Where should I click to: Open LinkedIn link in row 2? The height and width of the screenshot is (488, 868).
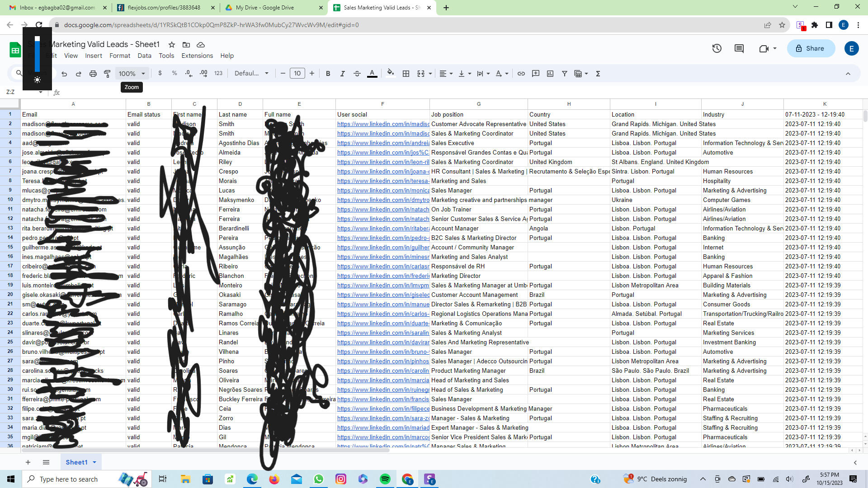383,124
